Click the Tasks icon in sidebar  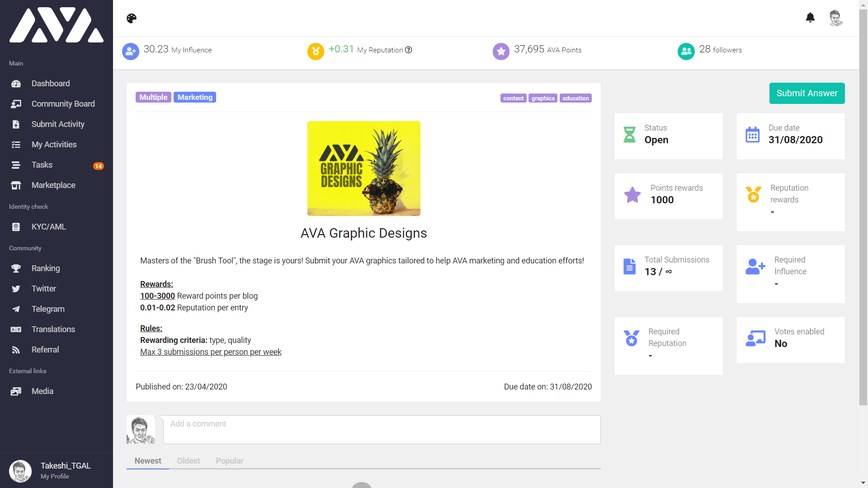point(16,165)
